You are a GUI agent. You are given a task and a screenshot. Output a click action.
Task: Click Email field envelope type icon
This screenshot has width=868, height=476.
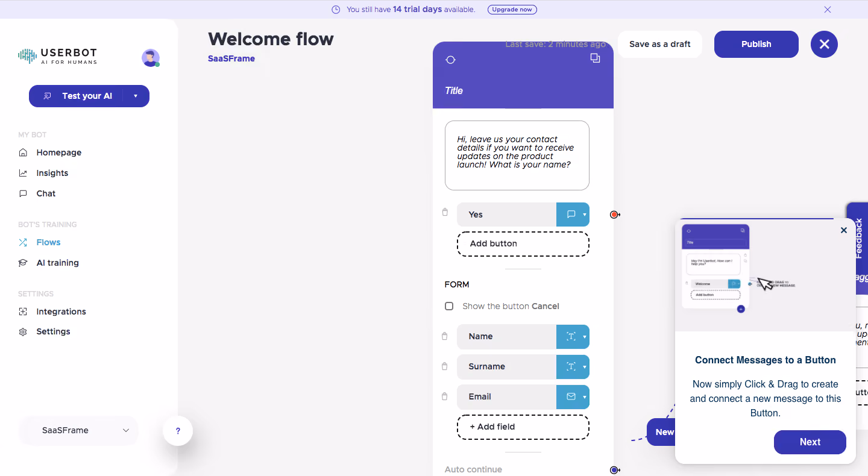click(x=571, y=397)
